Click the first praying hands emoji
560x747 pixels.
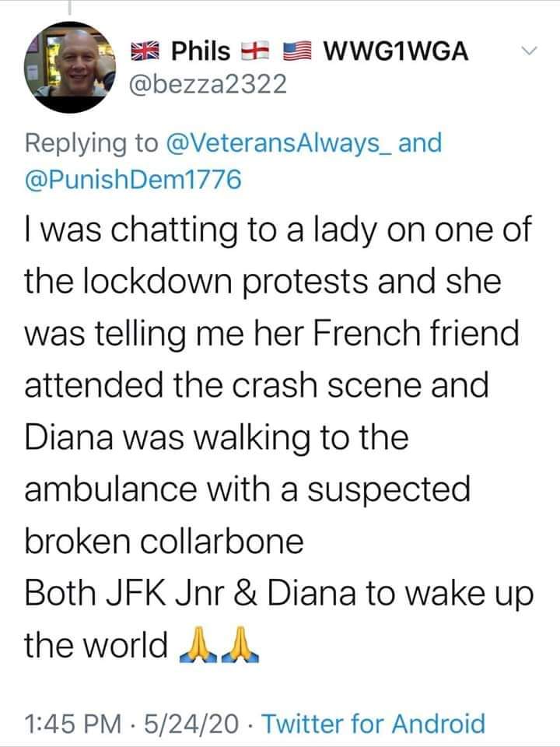tap(196, 644)
